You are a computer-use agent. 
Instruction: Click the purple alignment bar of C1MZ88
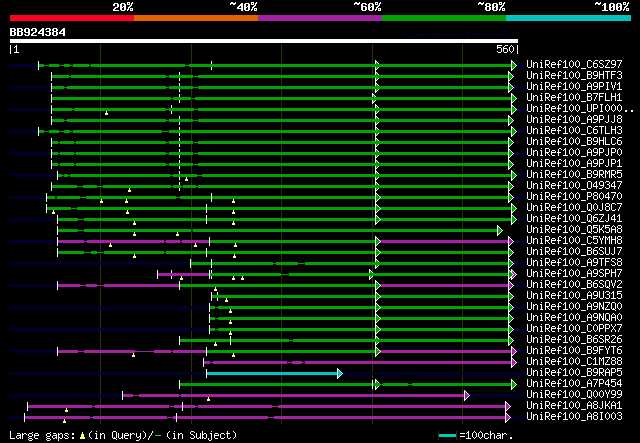(x=358, y=362)
